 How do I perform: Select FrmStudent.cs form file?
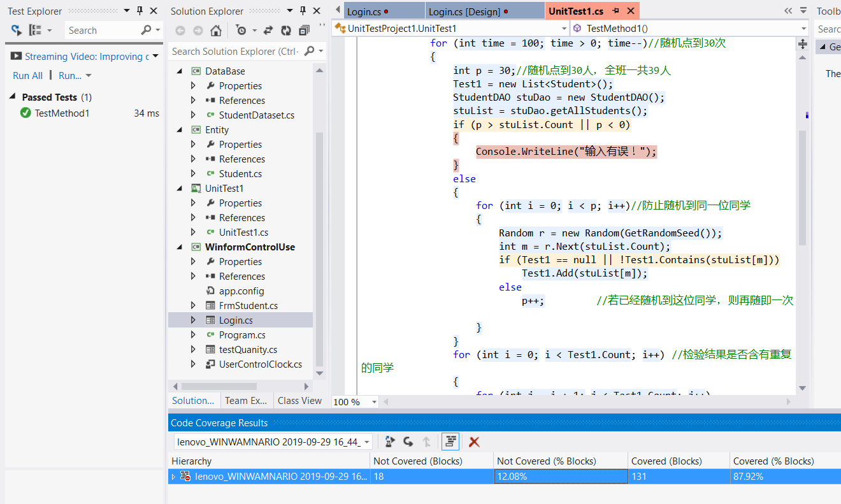248,306
